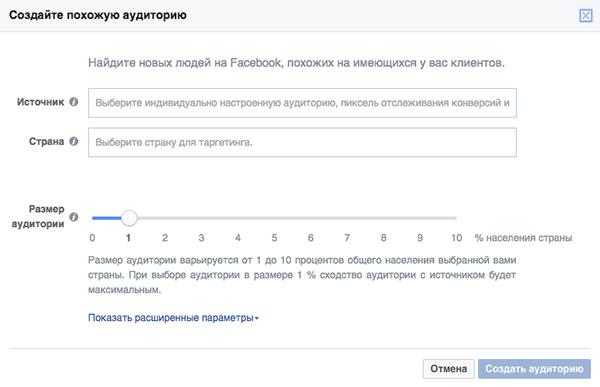Click the info icon next to Источник
Screen dimensions: 600x387
pos(74,102)
